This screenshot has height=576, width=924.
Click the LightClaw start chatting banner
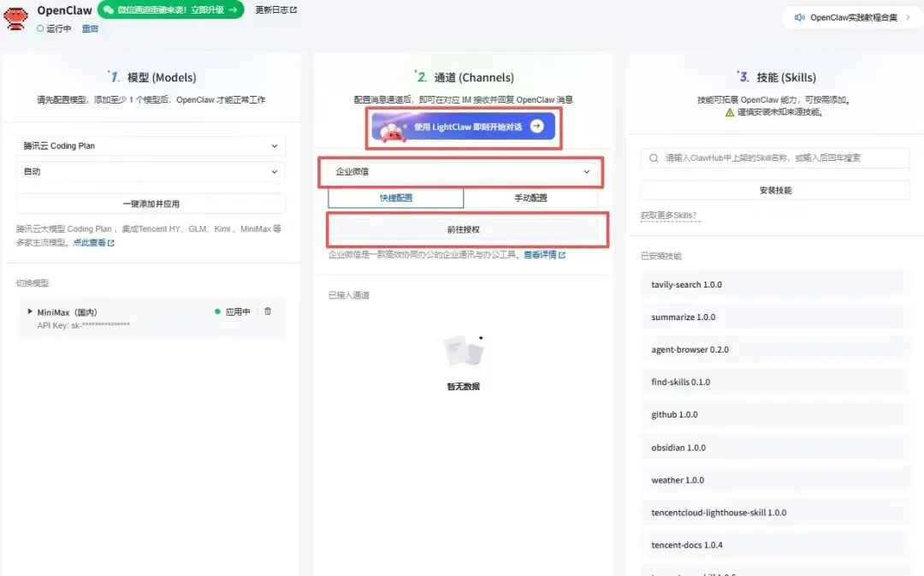click(x=464, y=127)
